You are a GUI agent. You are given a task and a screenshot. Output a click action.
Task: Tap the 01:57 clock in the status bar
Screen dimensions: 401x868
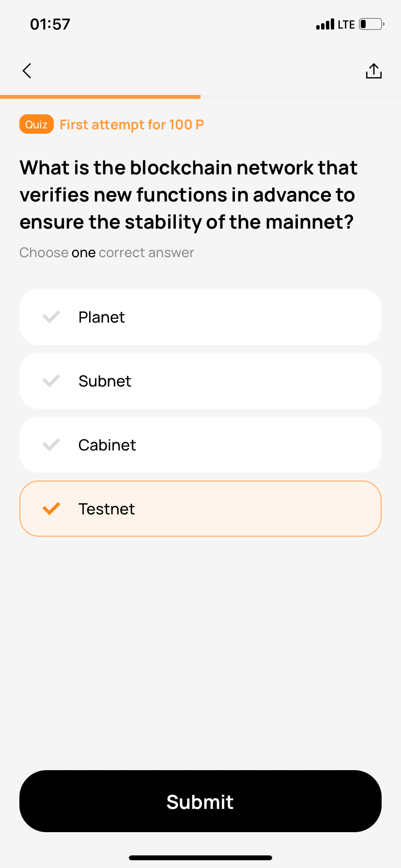(50, 24)
